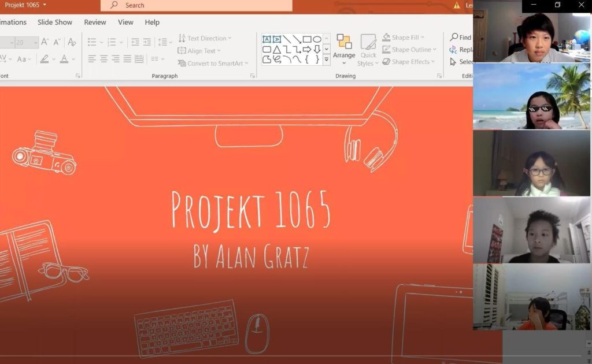The height and width of the screenshot is (364, 592).
Task: Open the Shape Effects dropdown
Action: (409, 61)
